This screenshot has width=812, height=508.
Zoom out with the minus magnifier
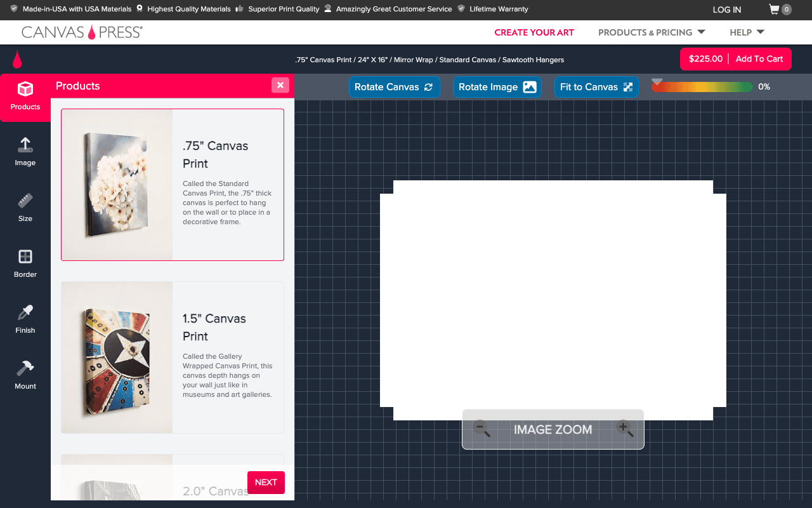pyautogui.click(x=482, y=429)
